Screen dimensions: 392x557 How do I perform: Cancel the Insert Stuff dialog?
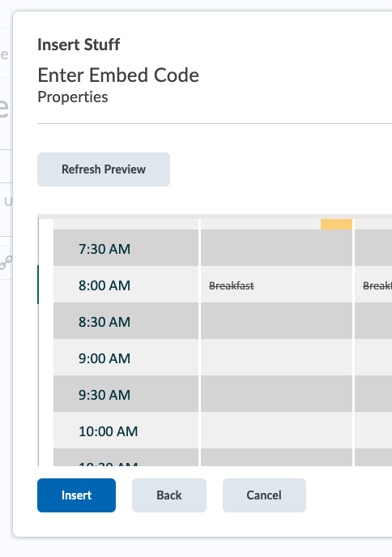click(x=264, y=495)
